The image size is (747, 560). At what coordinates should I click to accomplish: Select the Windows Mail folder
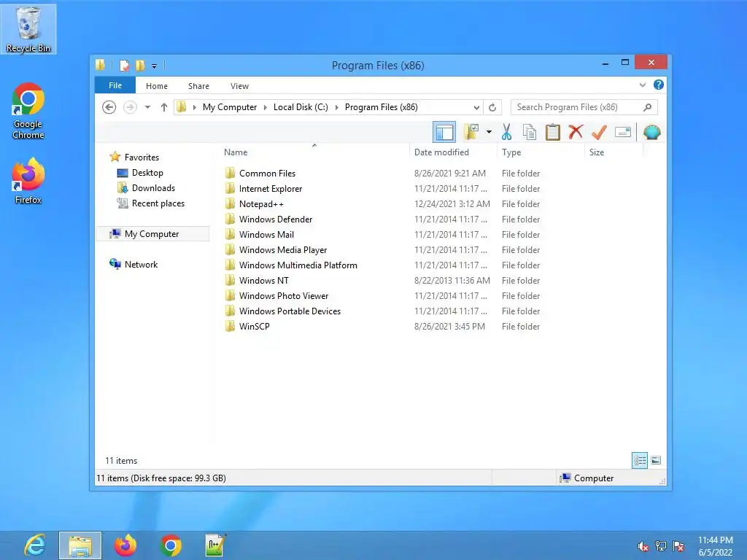[x=267, y=234]
